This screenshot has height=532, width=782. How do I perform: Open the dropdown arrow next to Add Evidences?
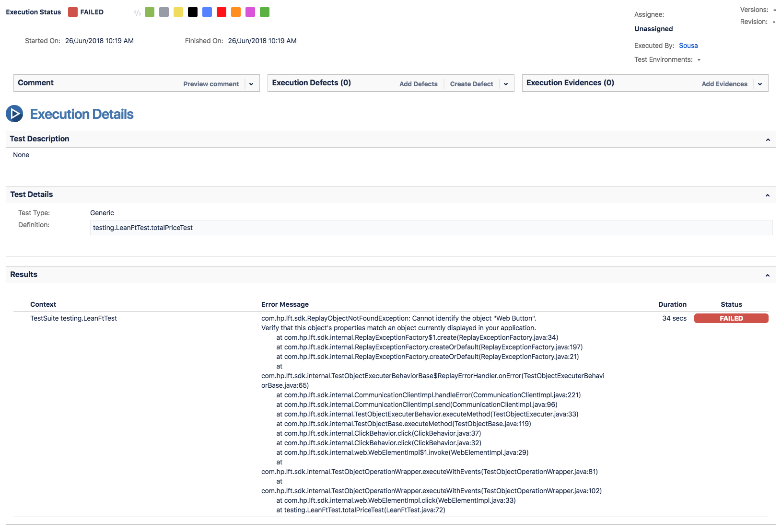[x=760, y=84]
